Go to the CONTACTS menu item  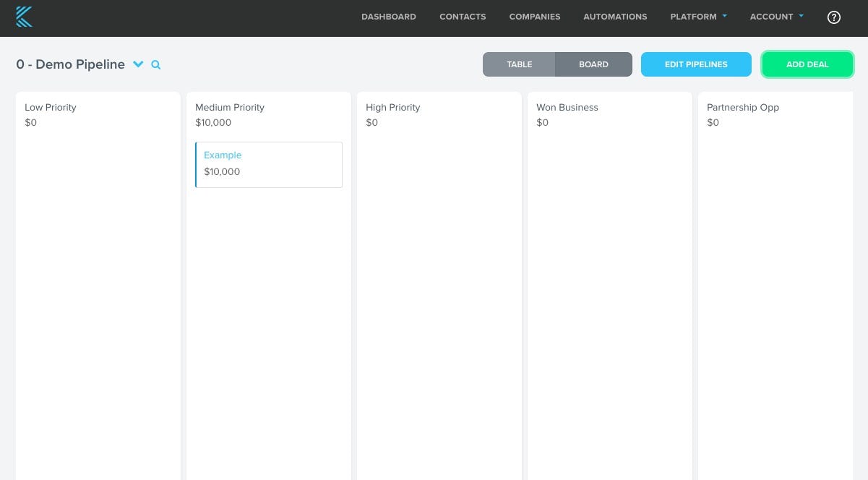(463, 17)
